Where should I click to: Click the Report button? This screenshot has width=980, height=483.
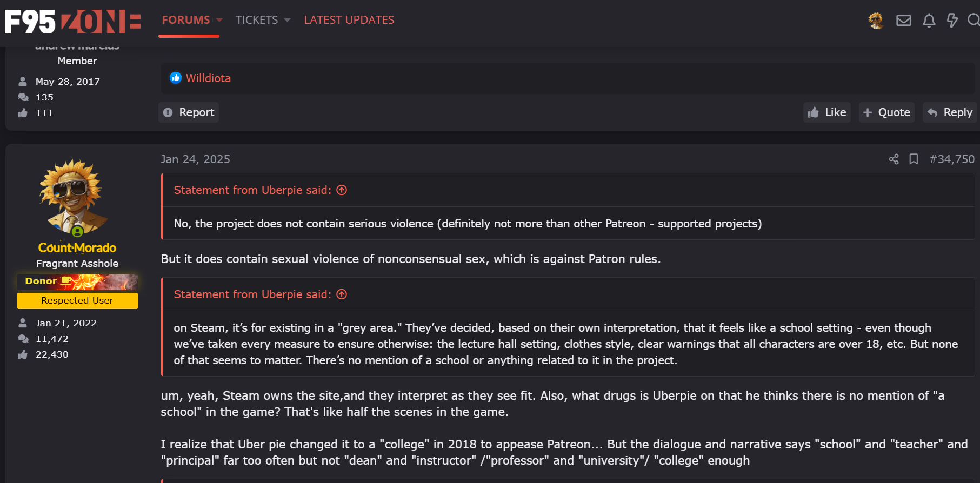click(x=189, y=112)
